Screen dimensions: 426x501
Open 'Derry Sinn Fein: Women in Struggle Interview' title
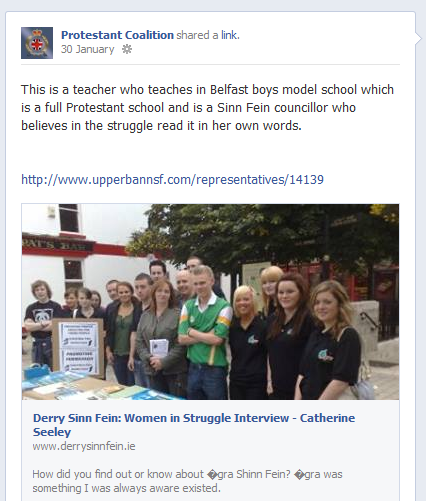[161, 418]
